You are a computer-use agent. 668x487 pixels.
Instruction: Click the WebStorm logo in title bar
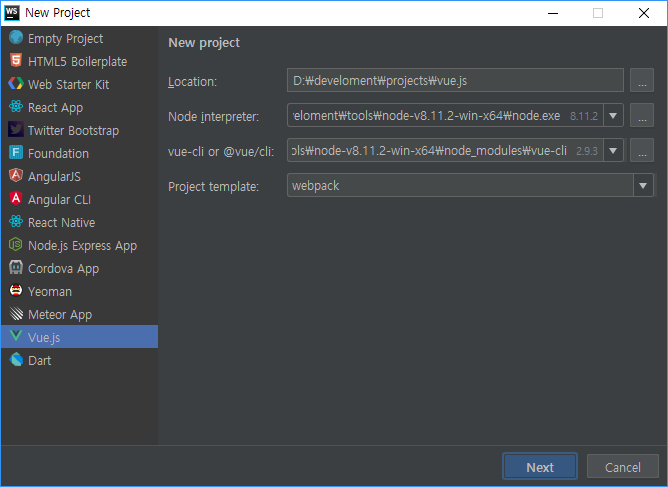[x=12, y=13]
